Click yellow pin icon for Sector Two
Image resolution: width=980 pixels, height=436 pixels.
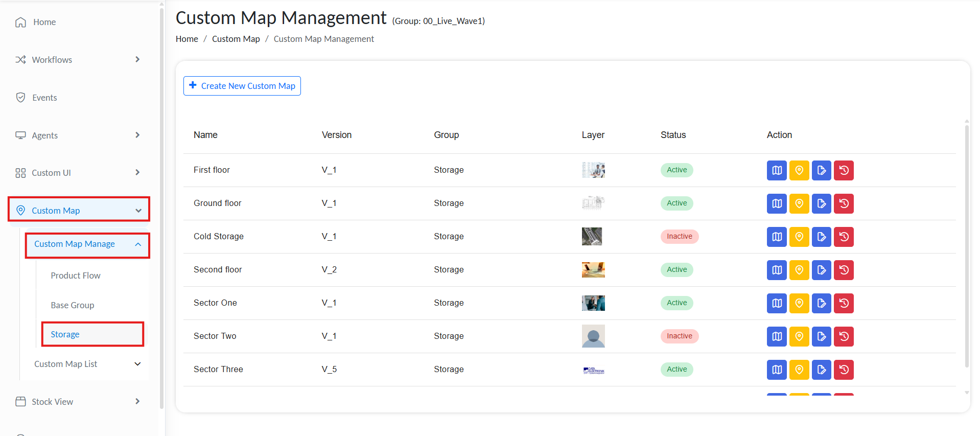click(799, 336)
